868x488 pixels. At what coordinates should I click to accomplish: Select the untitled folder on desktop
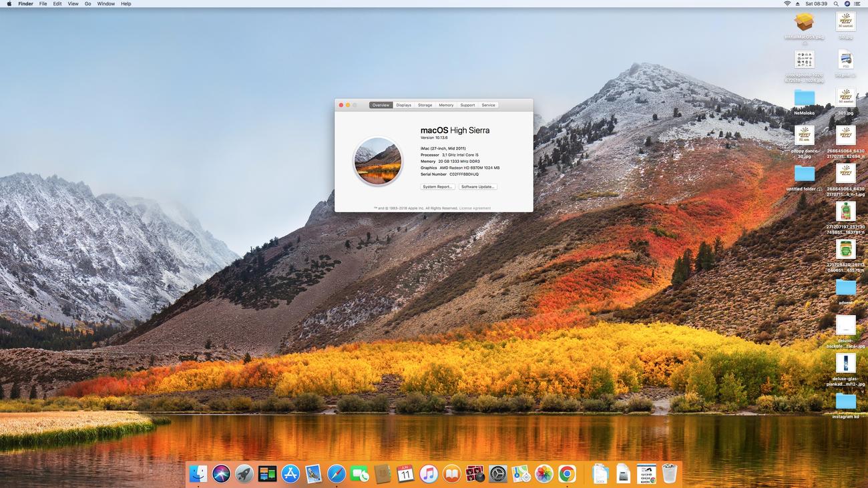805,178
